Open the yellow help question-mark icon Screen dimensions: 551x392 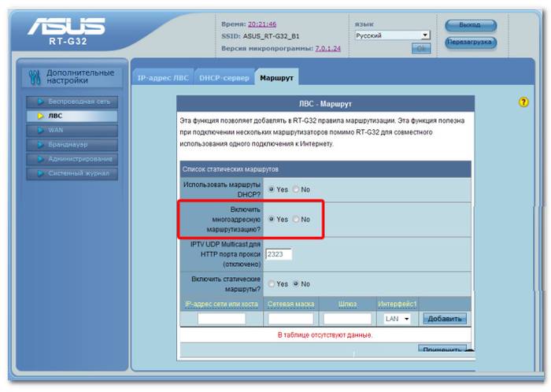click(523, 102)
